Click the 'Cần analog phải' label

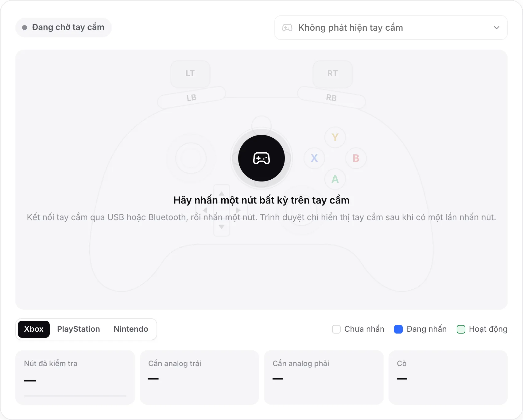(x=301, y=364)
